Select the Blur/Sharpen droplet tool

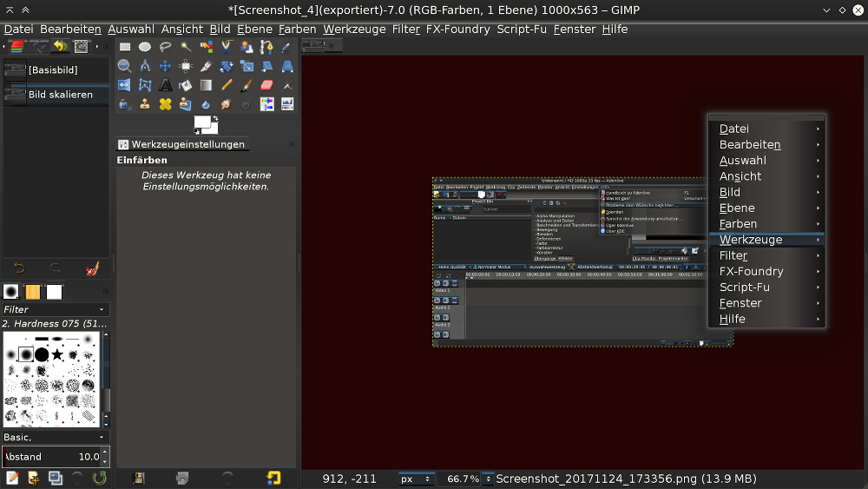(206, 104)
